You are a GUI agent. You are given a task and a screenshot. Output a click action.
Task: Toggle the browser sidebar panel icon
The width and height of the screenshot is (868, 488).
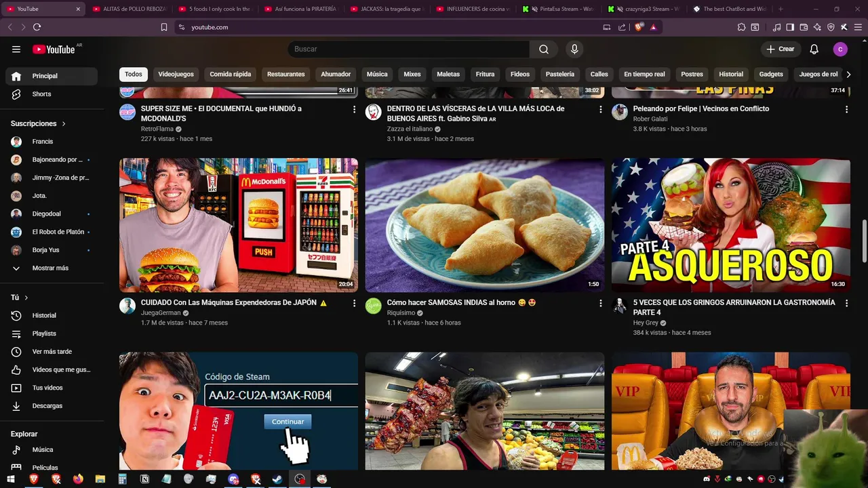click(x=790, y=27)
